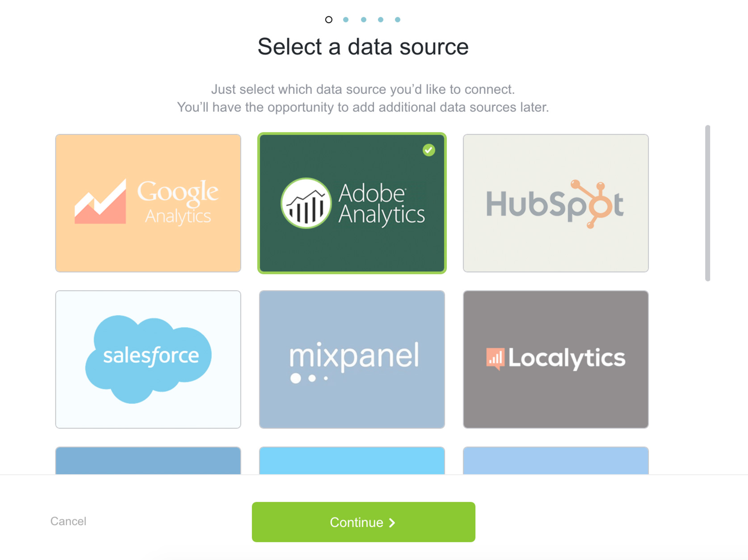Choose the HubSpot data source

point(555,203)
